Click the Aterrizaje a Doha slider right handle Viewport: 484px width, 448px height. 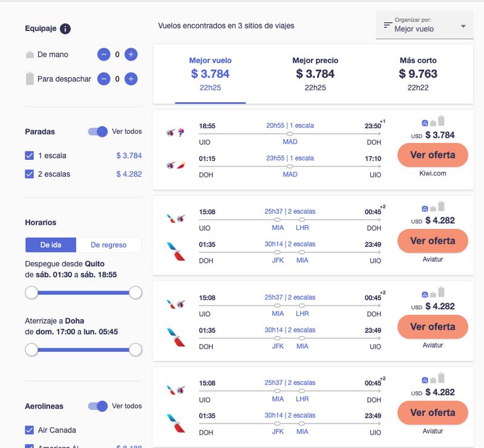tap(135, 350)
